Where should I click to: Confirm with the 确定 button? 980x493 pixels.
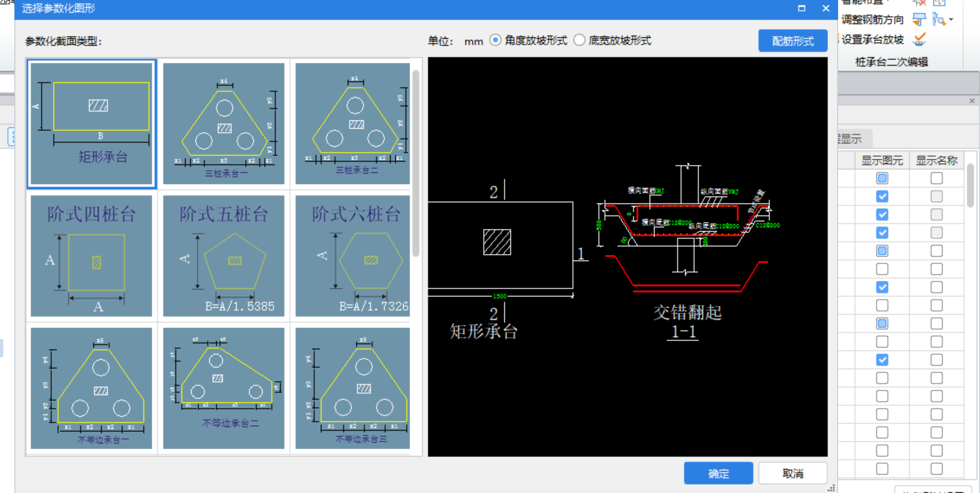[x=719, y=473]
